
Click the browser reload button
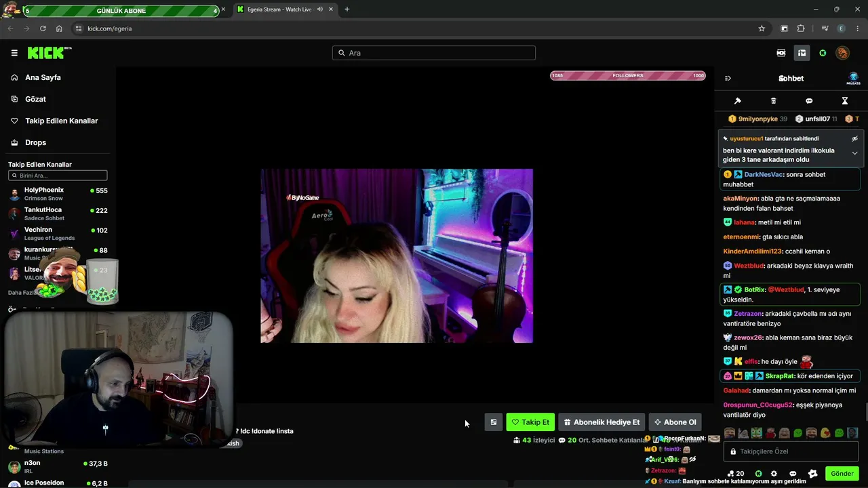coord(43,28)
